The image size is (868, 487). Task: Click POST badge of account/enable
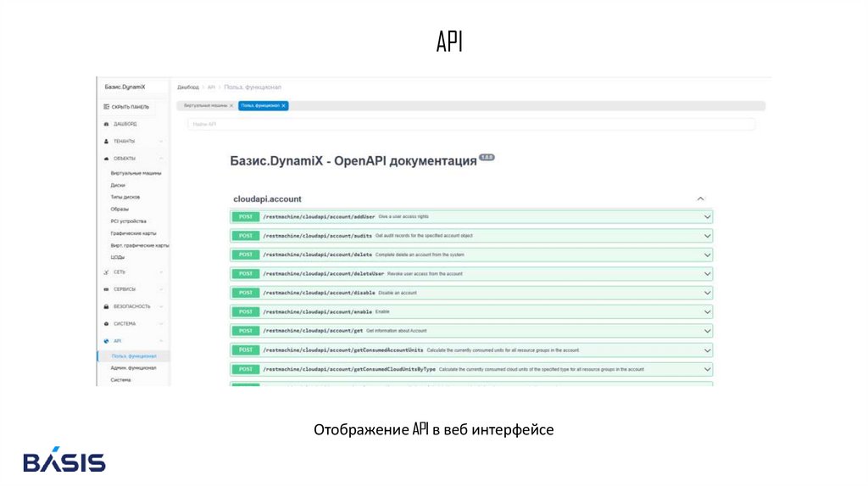click(245, 312)
